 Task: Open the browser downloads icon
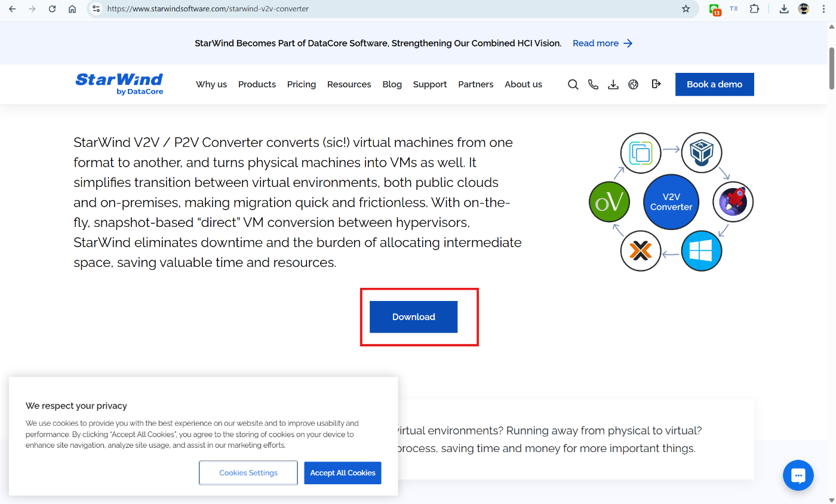[x=784, y=9]
